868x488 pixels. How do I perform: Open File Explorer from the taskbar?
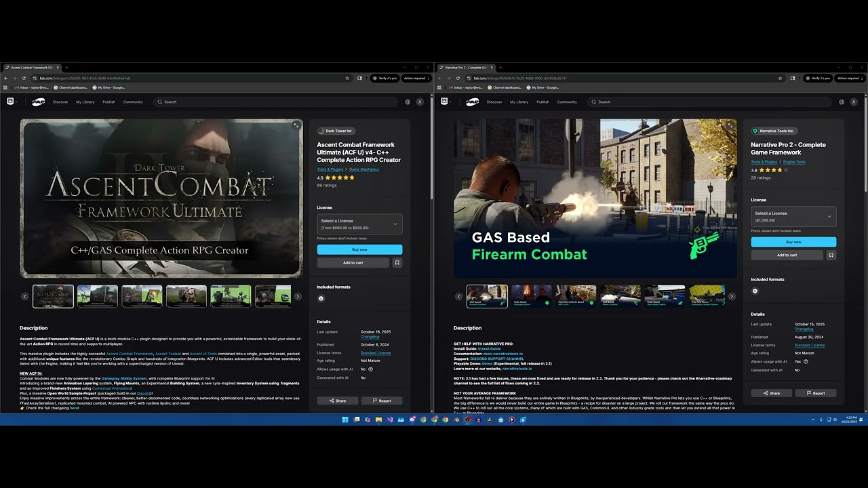coord(378,420)
